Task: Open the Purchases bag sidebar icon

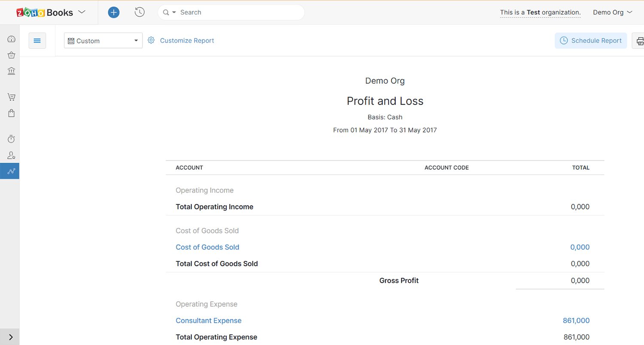Action: click(12, 113)
